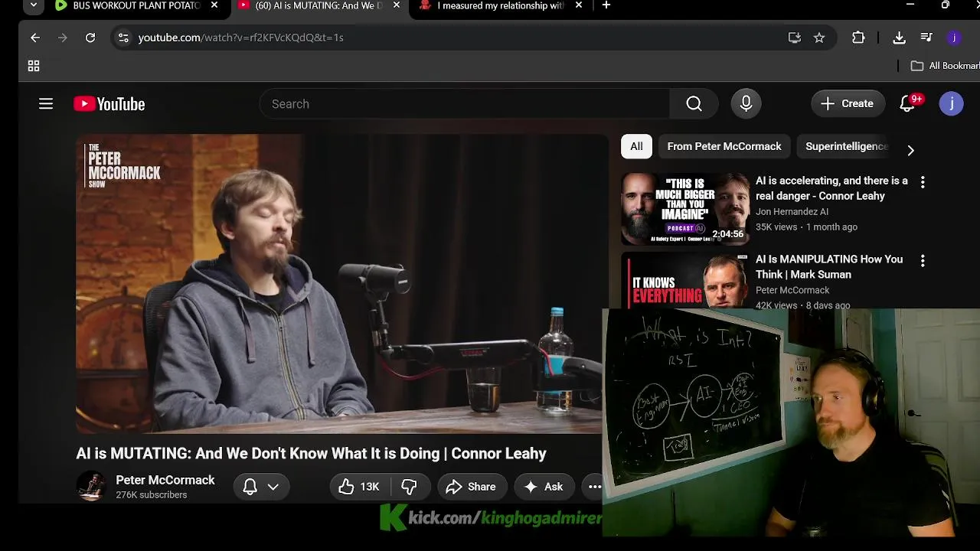
Task: Open the browser extensions puzzle icon
Action: (858, 37)
